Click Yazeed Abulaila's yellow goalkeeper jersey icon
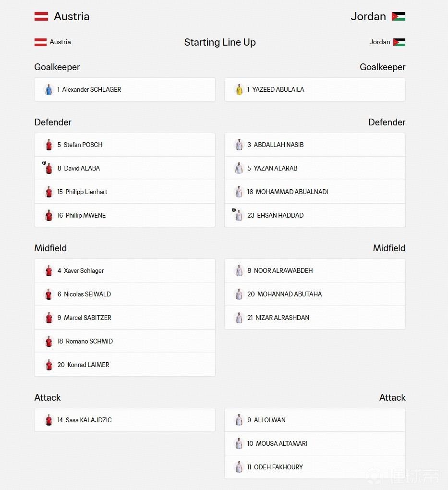Viewport: 448px width, 490px height. [239, 90]
